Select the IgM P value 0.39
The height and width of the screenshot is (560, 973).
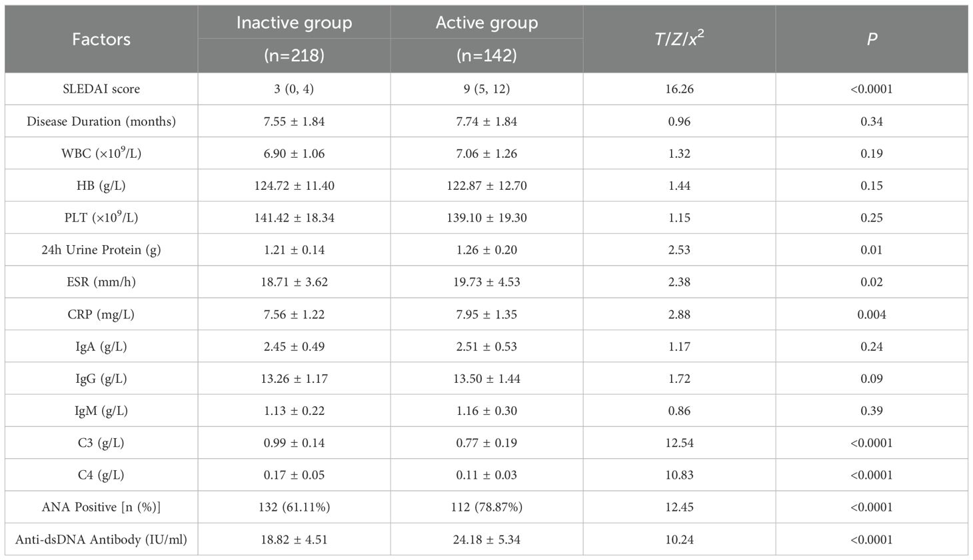(x=872, y=411)
